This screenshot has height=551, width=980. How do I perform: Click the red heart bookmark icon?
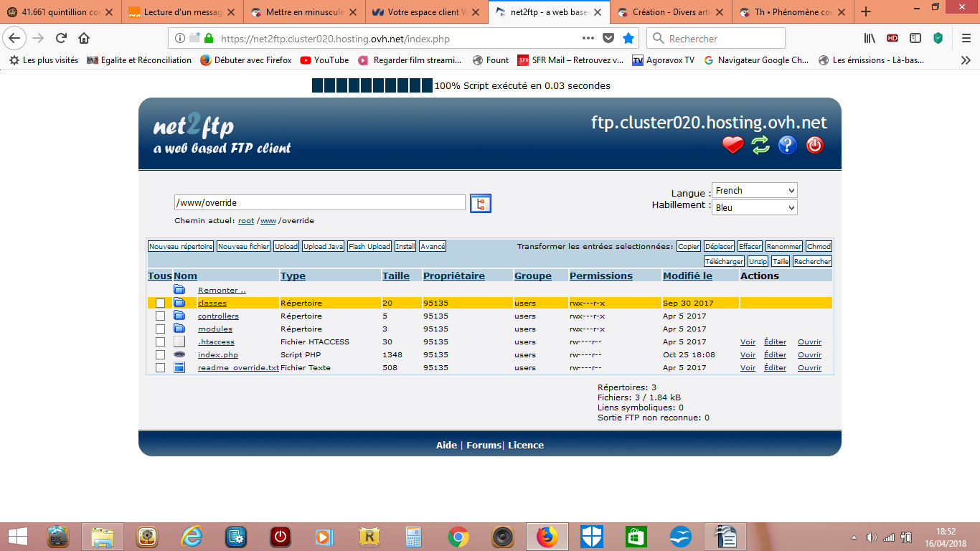tap(732, 145)
